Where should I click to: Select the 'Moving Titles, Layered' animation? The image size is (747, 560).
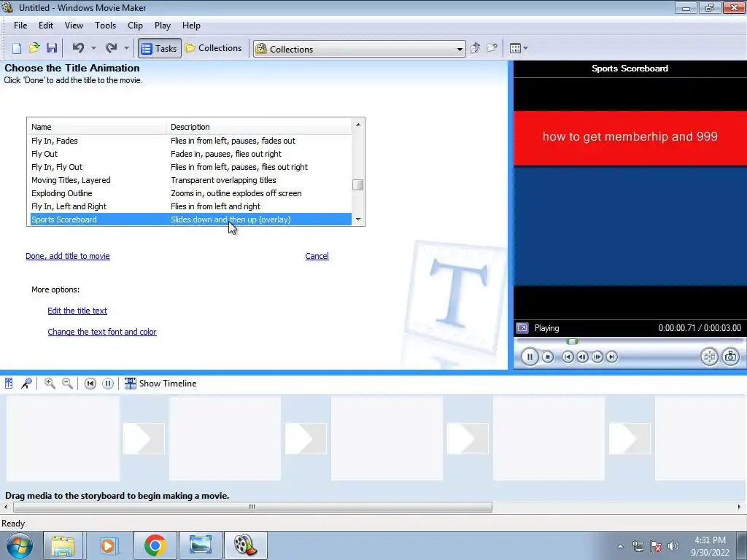tap(191, 180)
